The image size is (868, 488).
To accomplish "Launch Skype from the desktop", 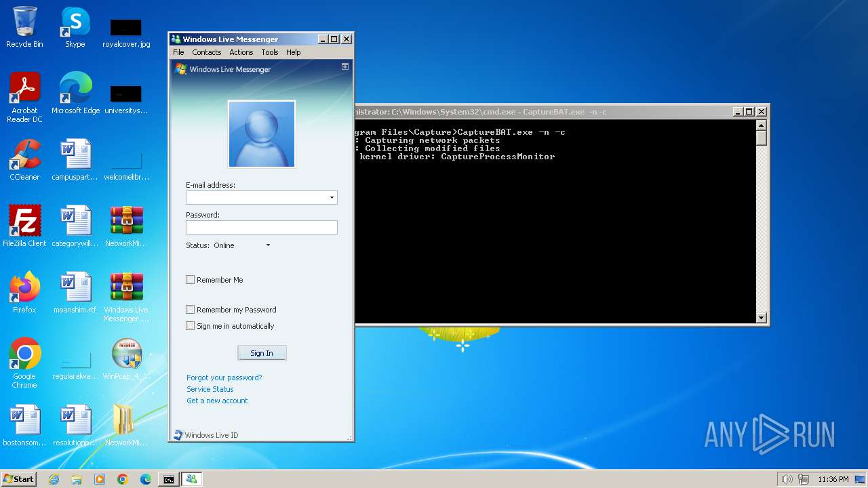I will tap(75, 27).
